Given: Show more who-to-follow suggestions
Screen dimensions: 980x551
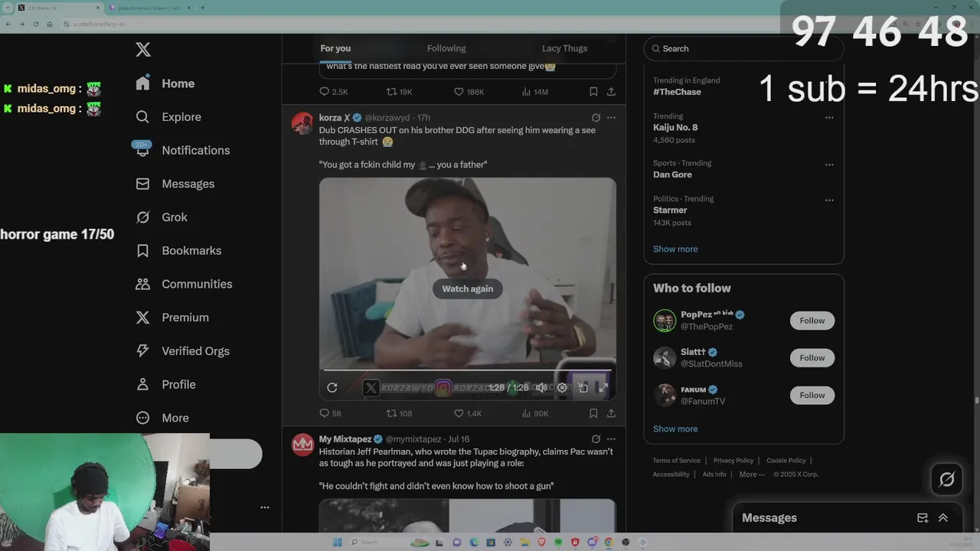Looking at the screenshot, I should pos(675,429).
